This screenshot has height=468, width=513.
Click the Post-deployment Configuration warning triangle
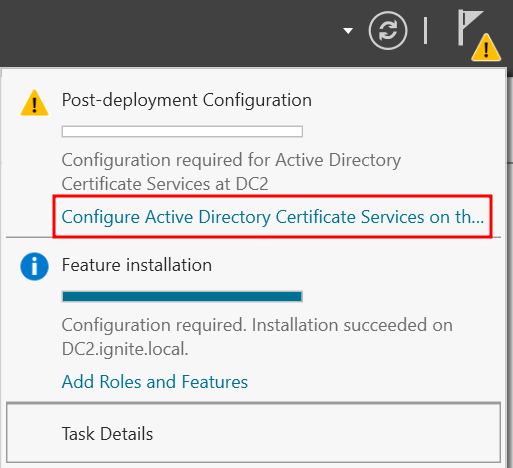click(34, 103)
